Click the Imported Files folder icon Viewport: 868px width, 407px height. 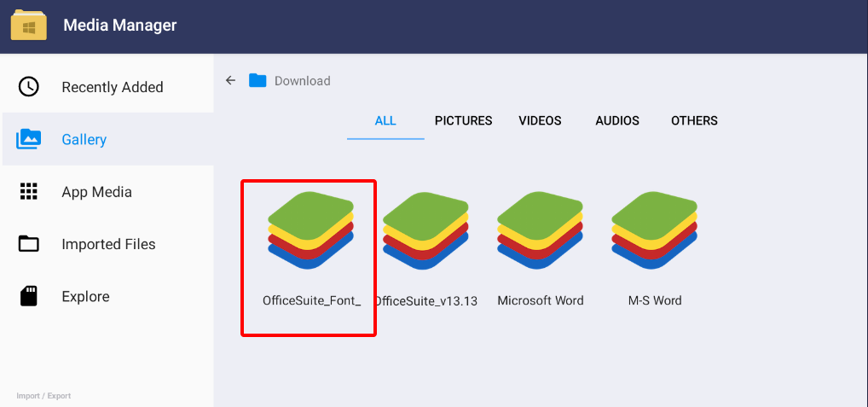(x=29, y=244)
